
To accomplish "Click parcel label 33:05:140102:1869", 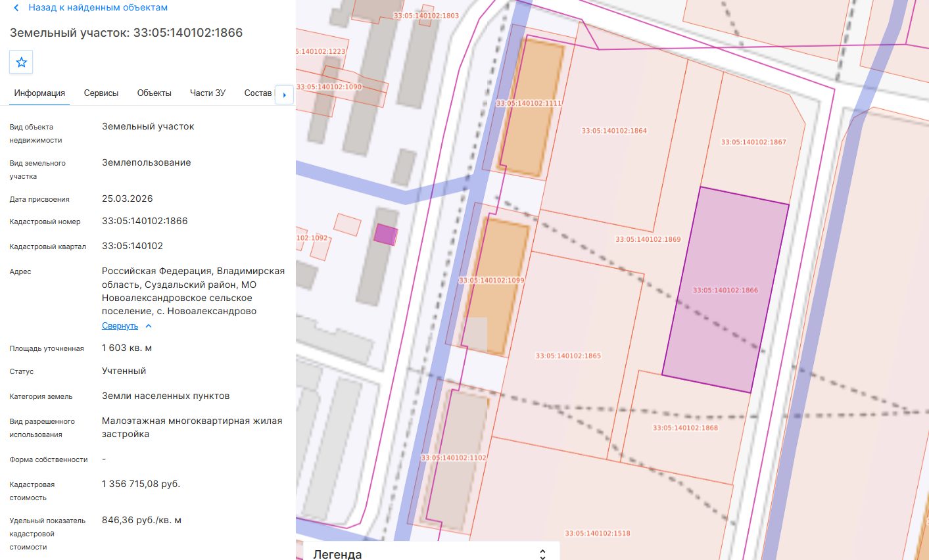I will coord(648,239).
